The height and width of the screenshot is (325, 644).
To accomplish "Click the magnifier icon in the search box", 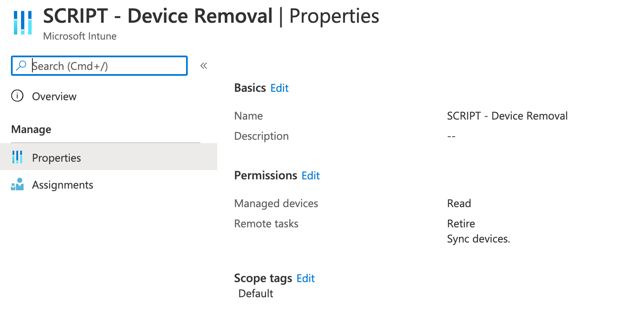I will click(21, 66).
